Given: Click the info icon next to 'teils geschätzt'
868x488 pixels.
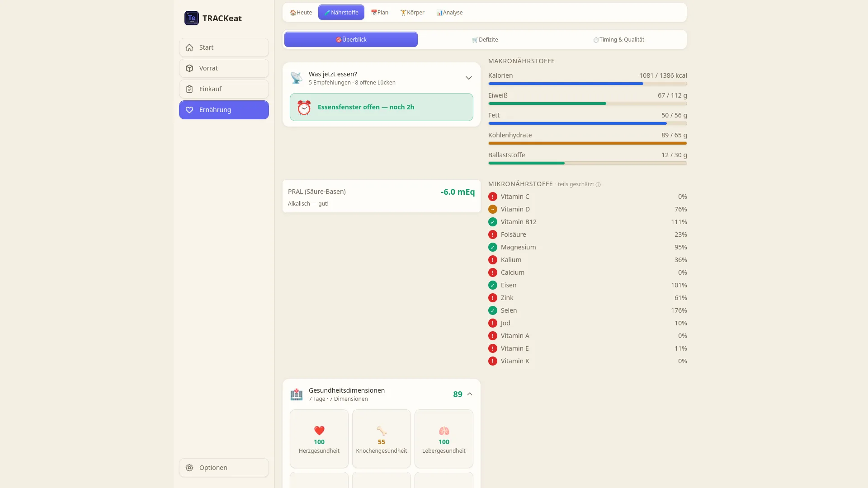Looking at the screenshot, I should (598, 184).
